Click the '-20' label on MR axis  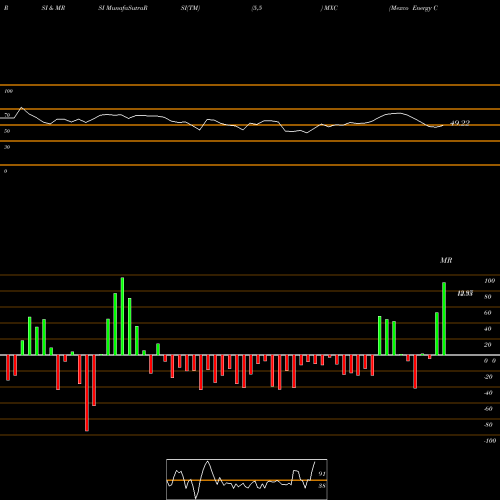point(488,377)
